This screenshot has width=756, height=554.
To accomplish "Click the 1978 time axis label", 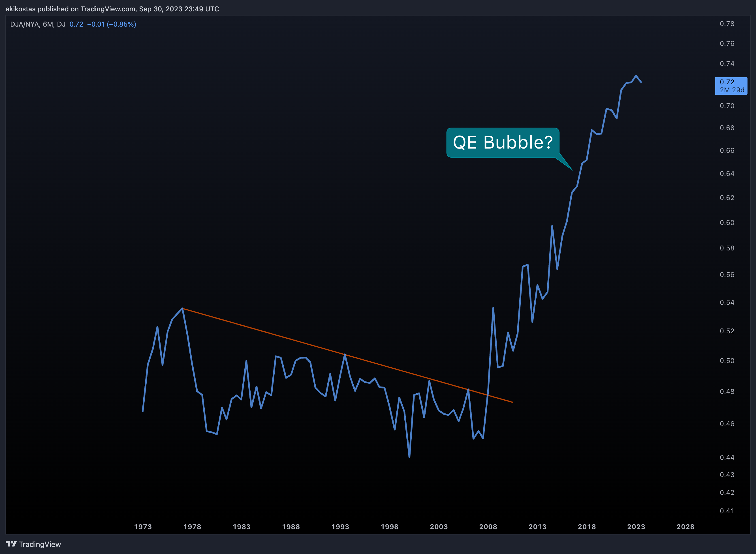I will [192, 527].
